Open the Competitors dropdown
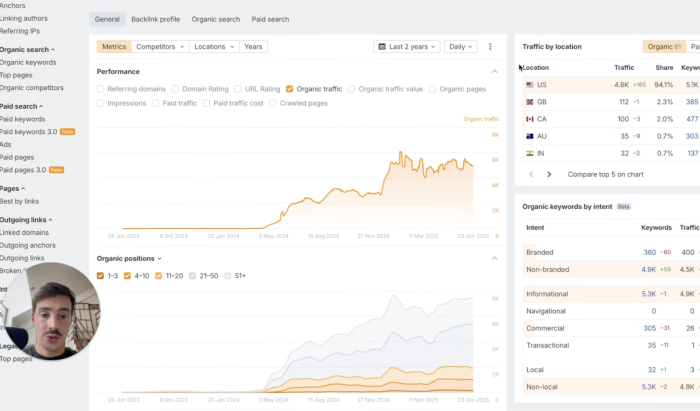Image resolution: width=700 pixels, height=411 pixels. point(159,47)
